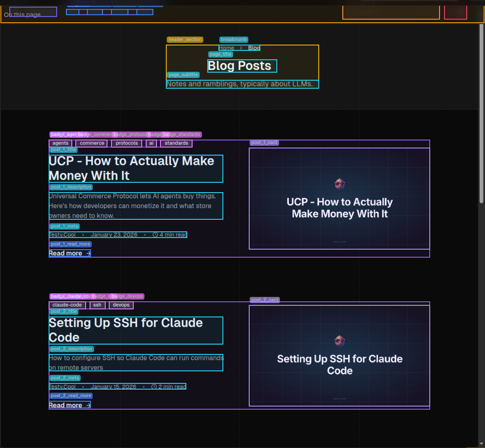Open 'Setting Up SSH for Claude Code' title
This screenshot has width=485, height=448.
(x=136, y=330)
